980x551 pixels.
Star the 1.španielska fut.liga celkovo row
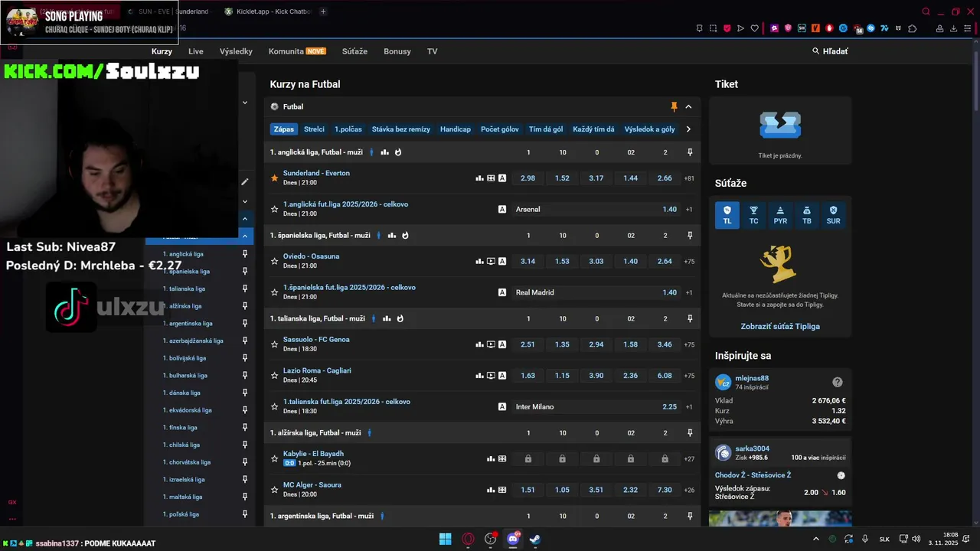click(x=274, y=292)
